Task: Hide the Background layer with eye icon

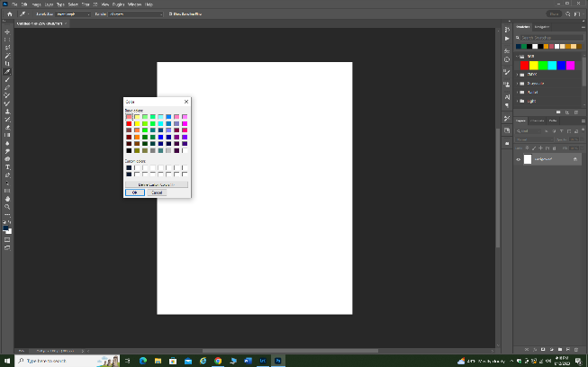Action: 518,159
